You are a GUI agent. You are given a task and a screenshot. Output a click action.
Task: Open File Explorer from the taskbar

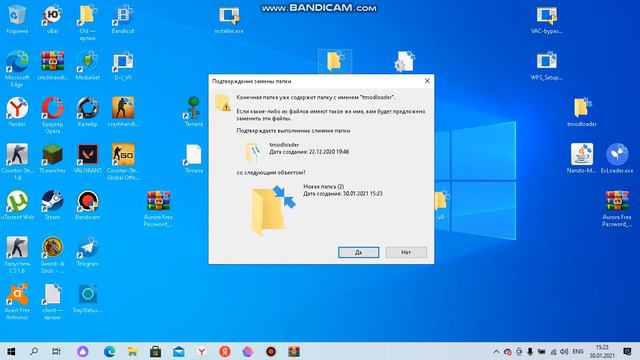pos(132,351)
